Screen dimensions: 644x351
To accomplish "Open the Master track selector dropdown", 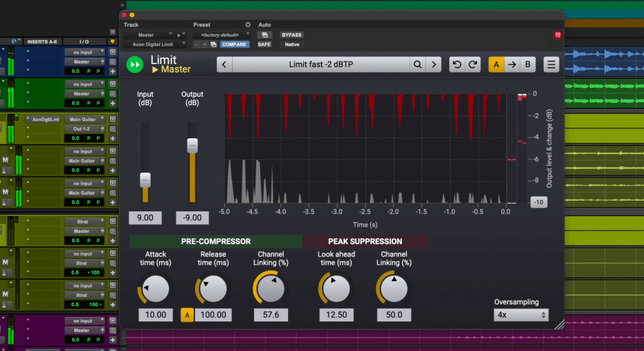I will click(x=148, y=35).
